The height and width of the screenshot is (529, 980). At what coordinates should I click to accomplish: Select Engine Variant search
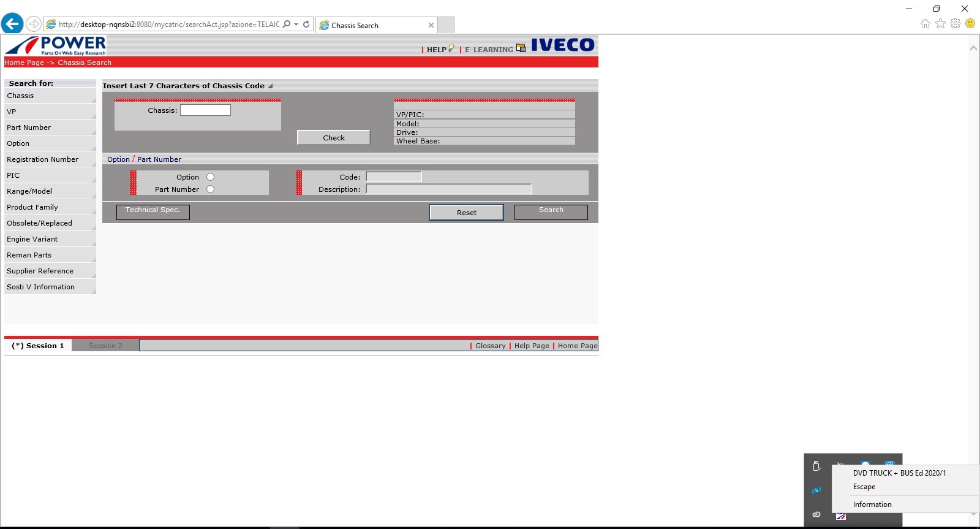tap(50, 239)
